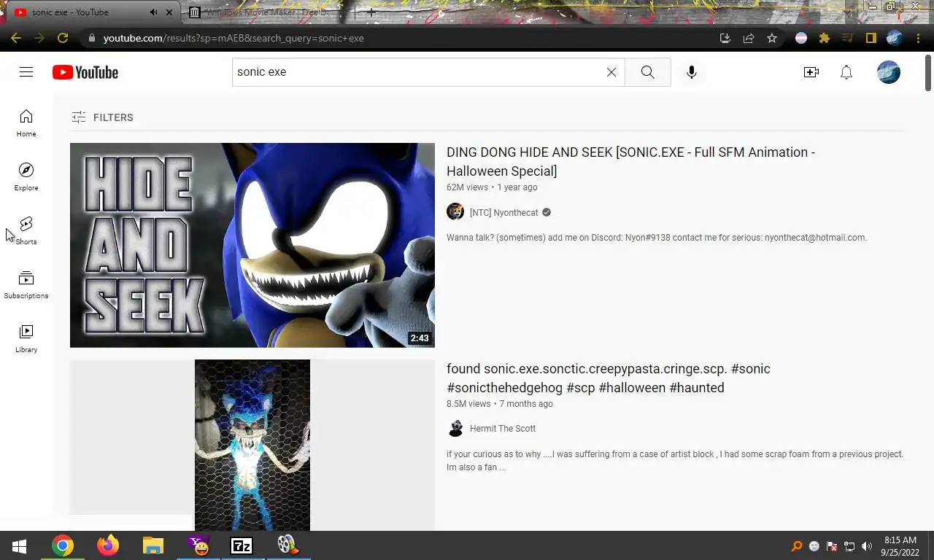This screenshot has height=560, width=934.
Task: Close the 'sonic exe - YouTube' tab
Action: [x=170, y=12]
